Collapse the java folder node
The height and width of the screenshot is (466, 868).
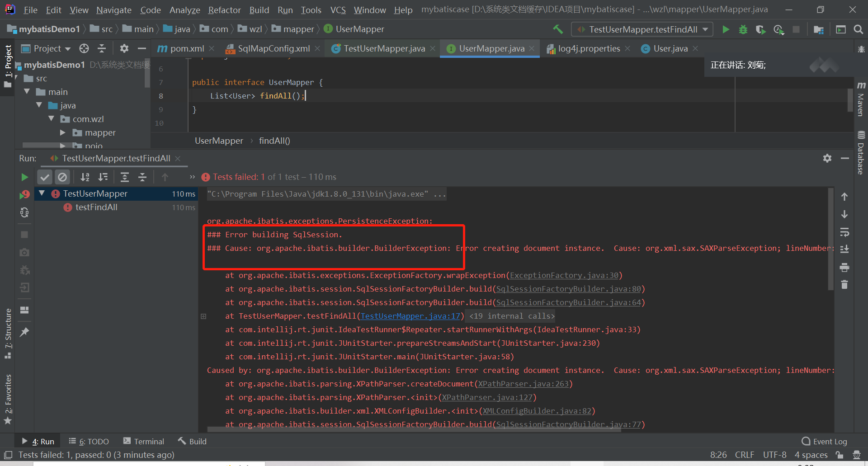point(39,105)
